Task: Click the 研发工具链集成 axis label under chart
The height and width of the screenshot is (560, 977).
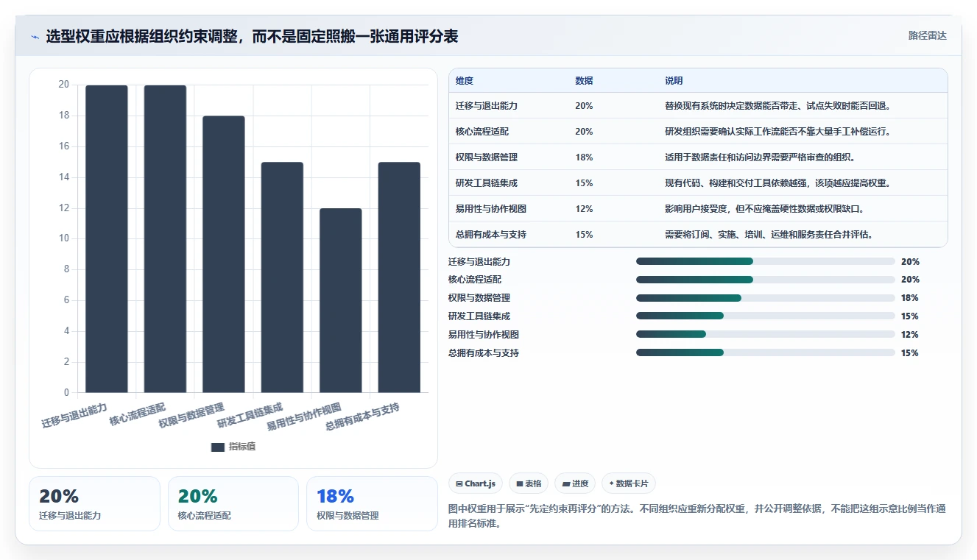Action: 250,415
